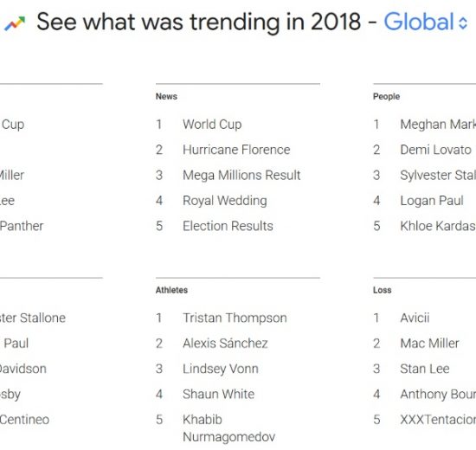Select Hurricane Florence news trend
This screenshot has width=476, height=450.
236,150
